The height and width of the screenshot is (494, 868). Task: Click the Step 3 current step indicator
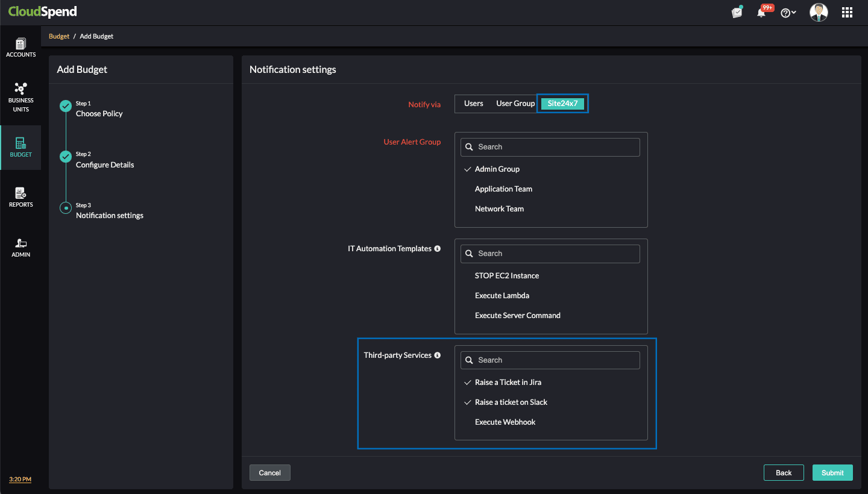pos(66,208)
